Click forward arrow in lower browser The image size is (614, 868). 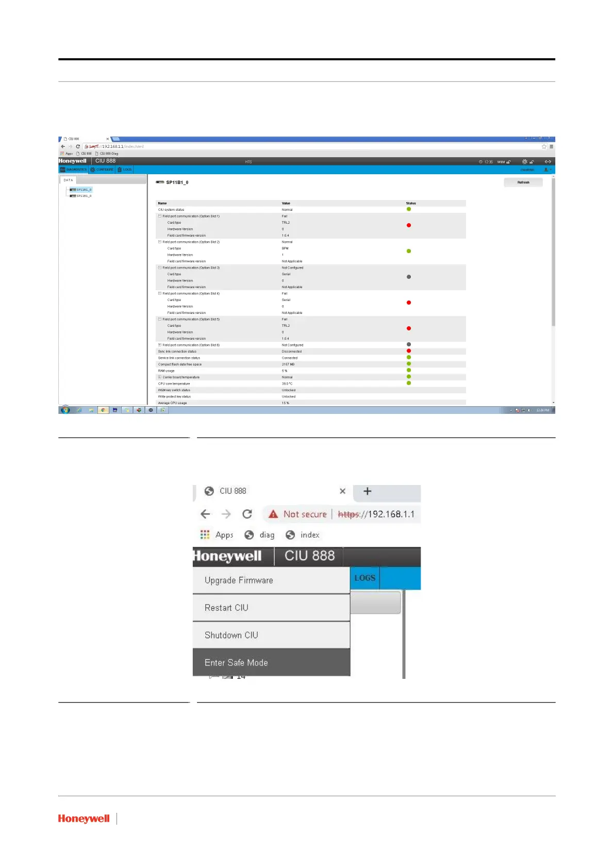(226, 514)
